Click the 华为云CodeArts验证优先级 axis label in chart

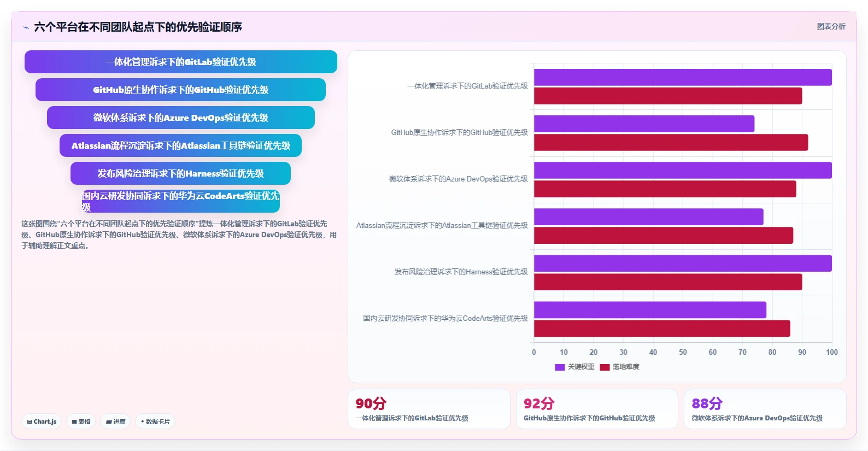click(445, 318)
